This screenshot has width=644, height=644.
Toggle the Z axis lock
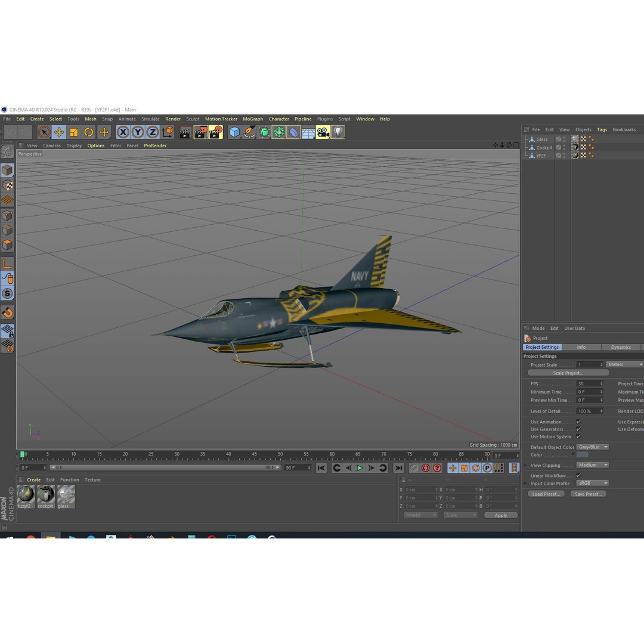tap(153, 132)
